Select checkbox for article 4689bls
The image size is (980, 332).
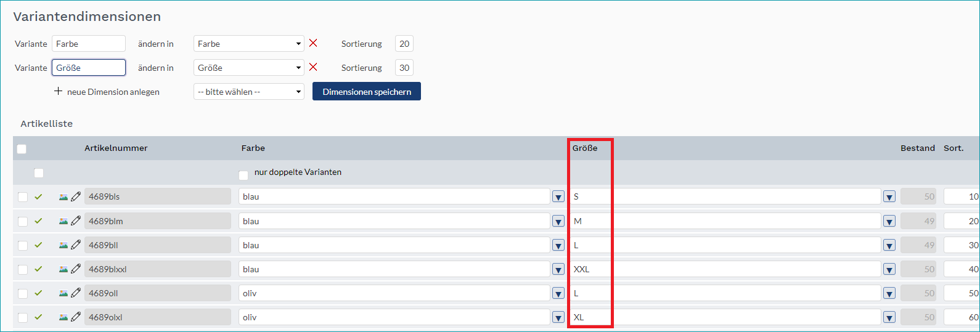click(23, 197)
